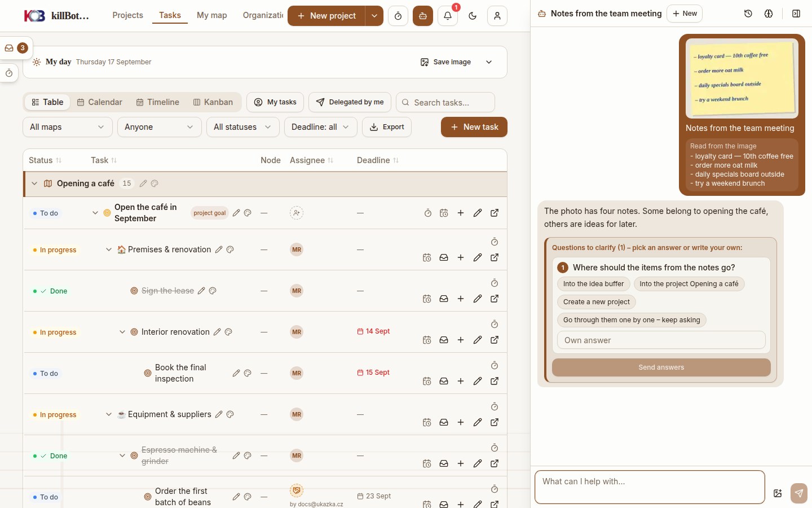
Task: Toggle dark mode with the moon icon
Action: [473, 16]
